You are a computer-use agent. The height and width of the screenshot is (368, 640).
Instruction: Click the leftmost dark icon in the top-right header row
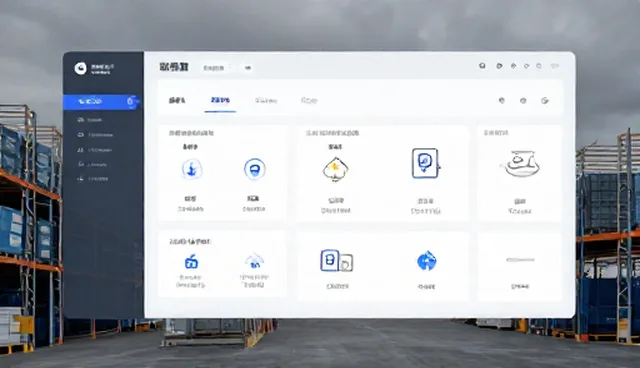482,66
